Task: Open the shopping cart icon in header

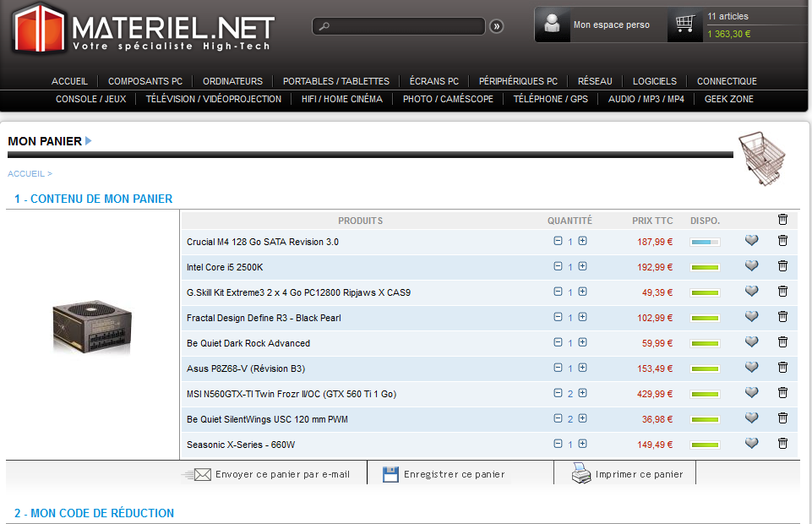Action: tap(684, 25)
